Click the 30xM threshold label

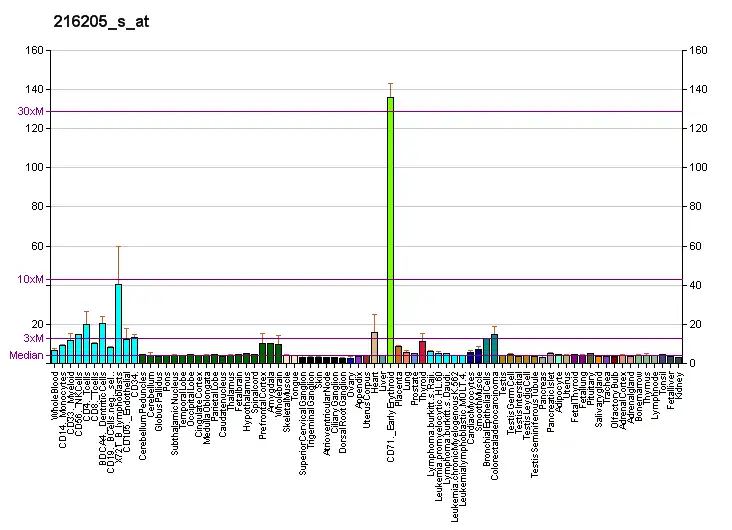31,111
